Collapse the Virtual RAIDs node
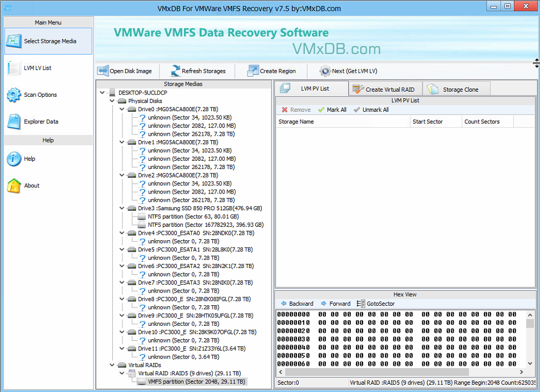The height and width of the screenshot is (392, 540). (x=112, y=365)
